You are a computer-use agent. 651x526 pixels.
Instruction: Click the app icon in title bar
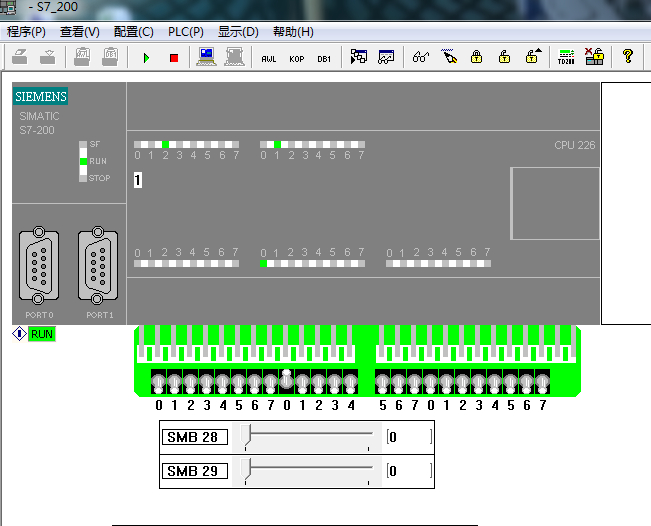tap(8, 7)
